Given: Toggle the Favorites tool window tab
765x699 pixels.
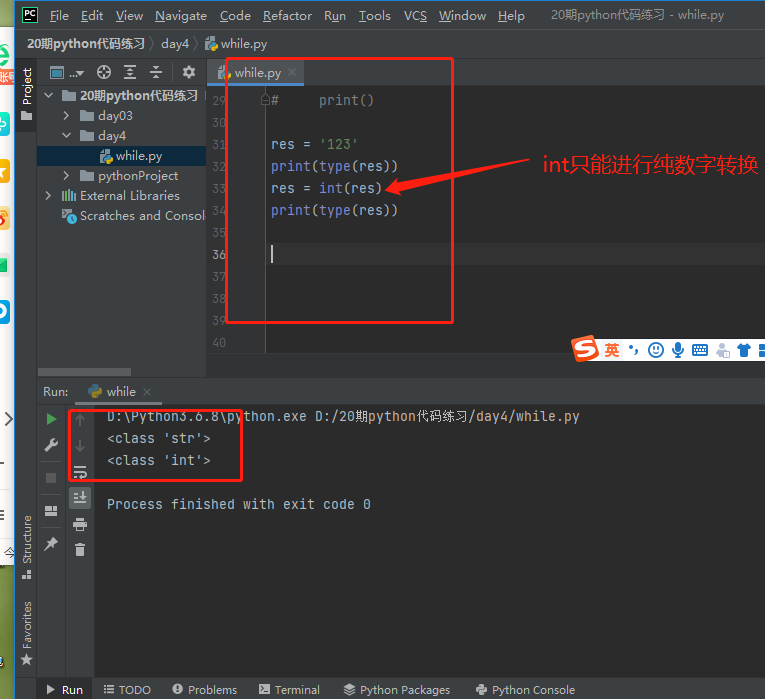Looking at the screenshot, I should click(27, 633).
